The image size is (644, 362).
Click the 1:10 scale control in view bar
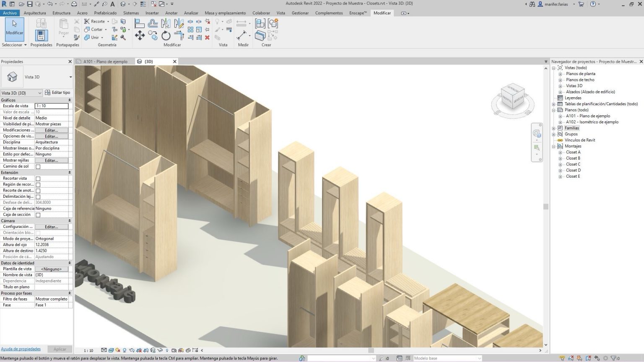point(88,350)
